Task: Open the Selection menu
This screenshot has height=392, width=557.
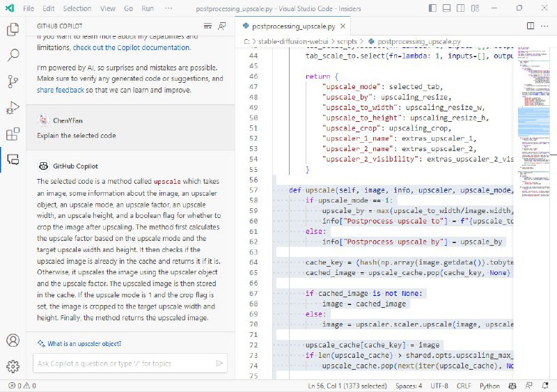Action: pyautogui.click(x=77, y=8)
